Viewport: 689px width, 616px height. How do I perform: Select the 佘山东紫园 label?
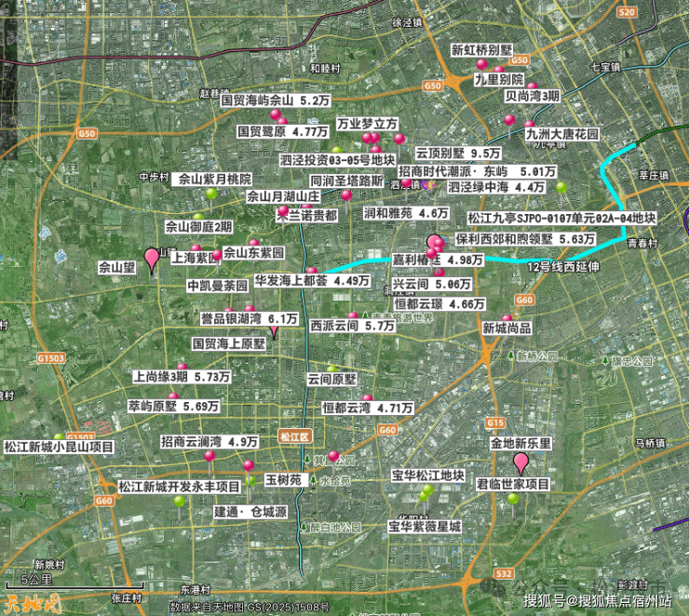tap(254, 253)
